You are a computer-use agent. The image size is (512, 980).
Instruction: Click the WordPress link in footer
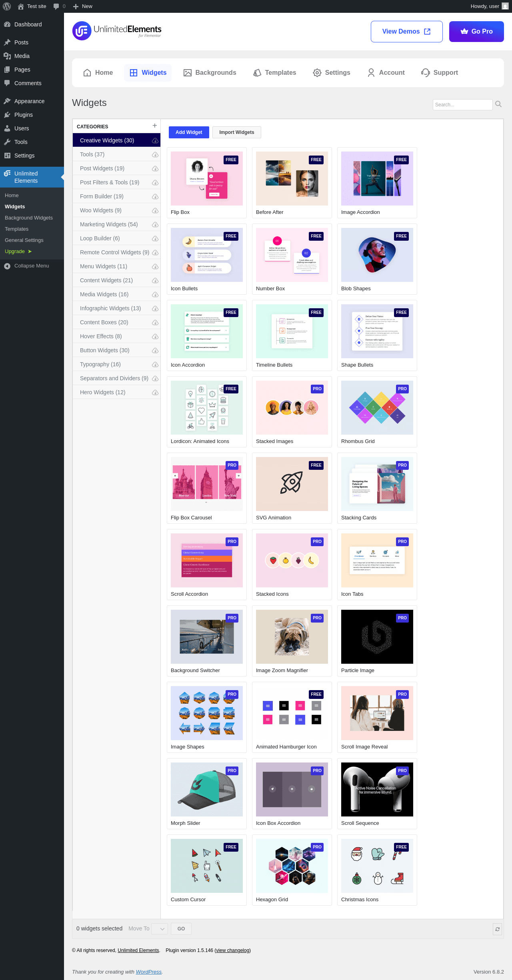tap(149, 972)
